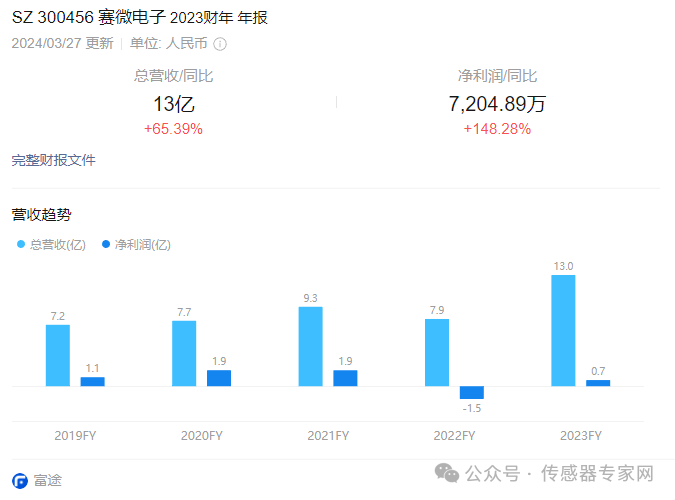Screen dimensions: 675x500
Task: Click the net profit value 7,204.89万
Action: [497, 104]
